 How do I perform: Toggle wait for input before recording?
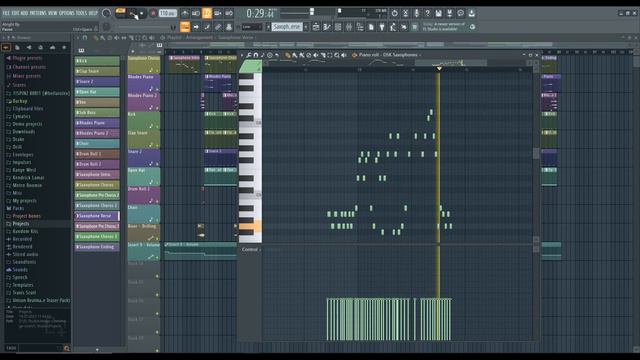196,13
